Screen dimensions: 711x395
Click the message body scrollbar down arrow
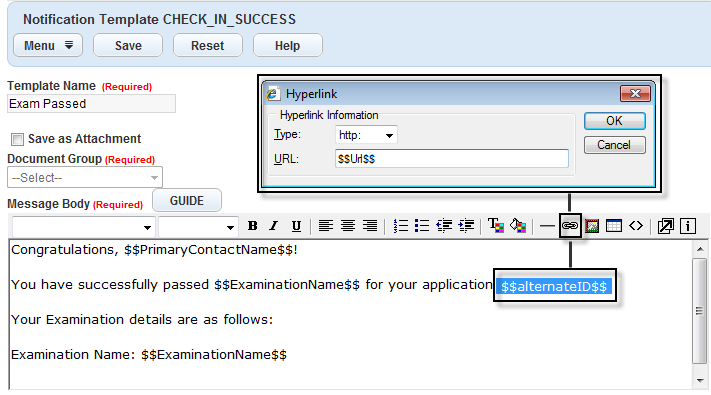(x=700, y=380)
